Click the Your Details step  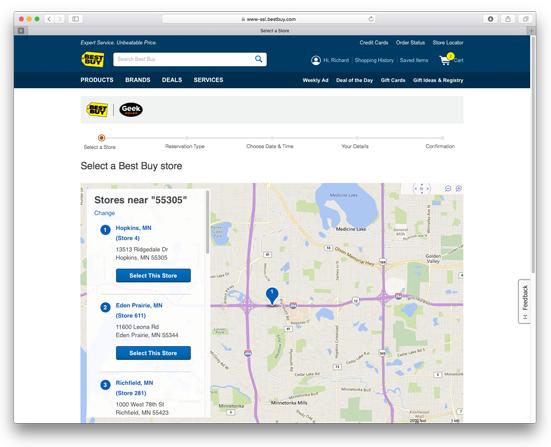(x=355, y=146)
